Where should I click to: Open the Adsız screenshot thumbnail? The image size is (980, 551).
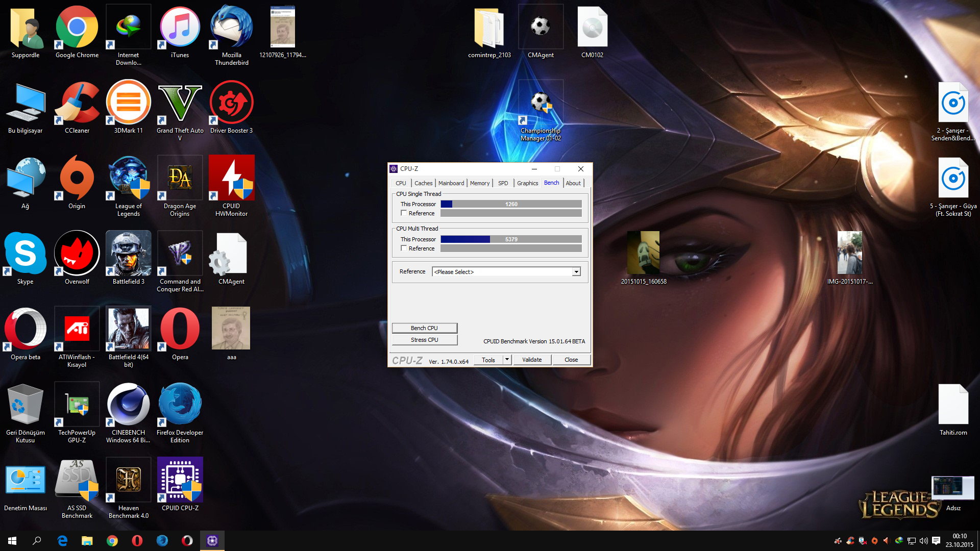[953, 487]
